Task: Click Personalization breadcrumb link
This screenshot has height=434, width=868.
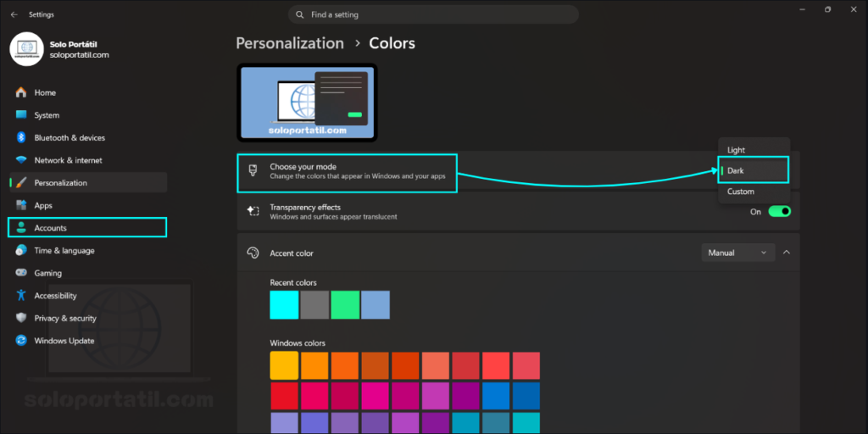Action: (290, 43)
